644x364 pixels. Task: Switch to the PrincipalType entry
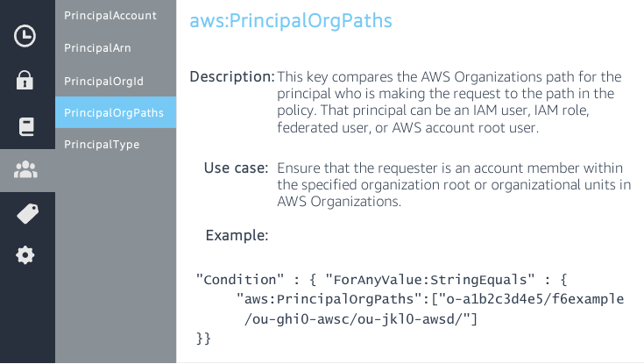pos(102,145)
